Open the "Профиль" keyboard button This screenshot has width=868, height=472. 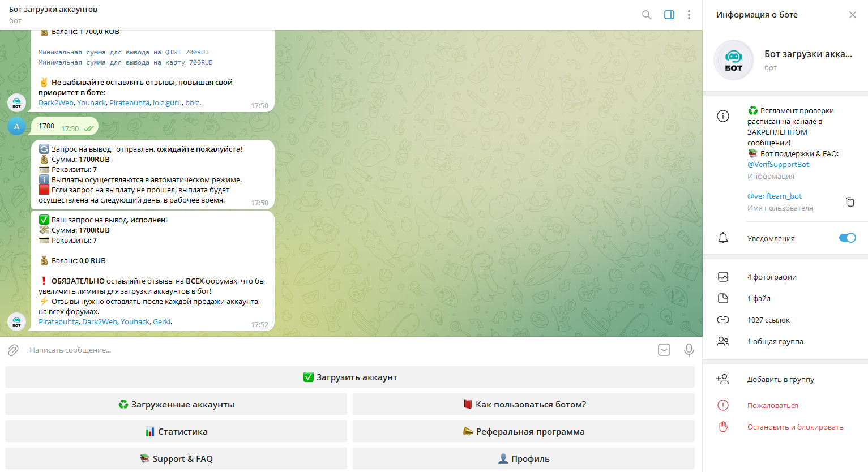click(524, 459)
